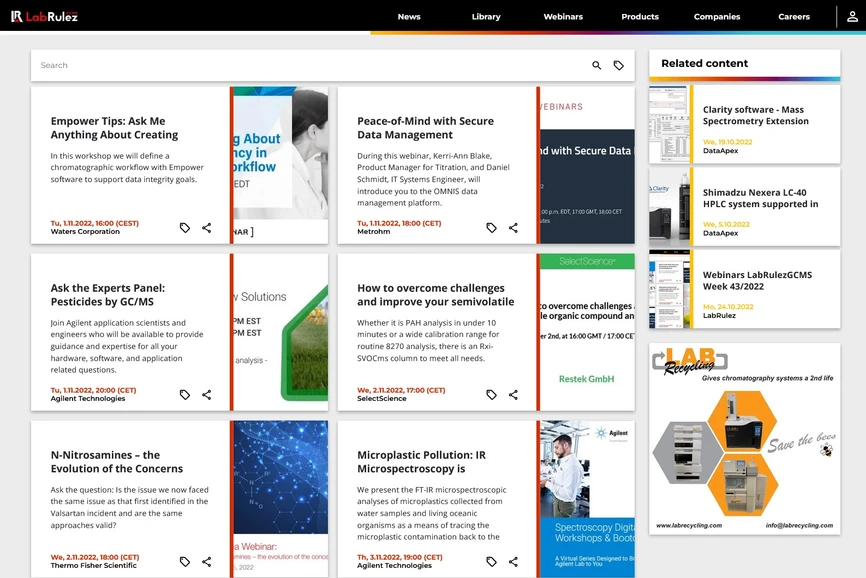Click the Restek GmbH SelectScience thumbnail
The width and height of the screenshot is (866, 578).
click(x=587, y=332)
